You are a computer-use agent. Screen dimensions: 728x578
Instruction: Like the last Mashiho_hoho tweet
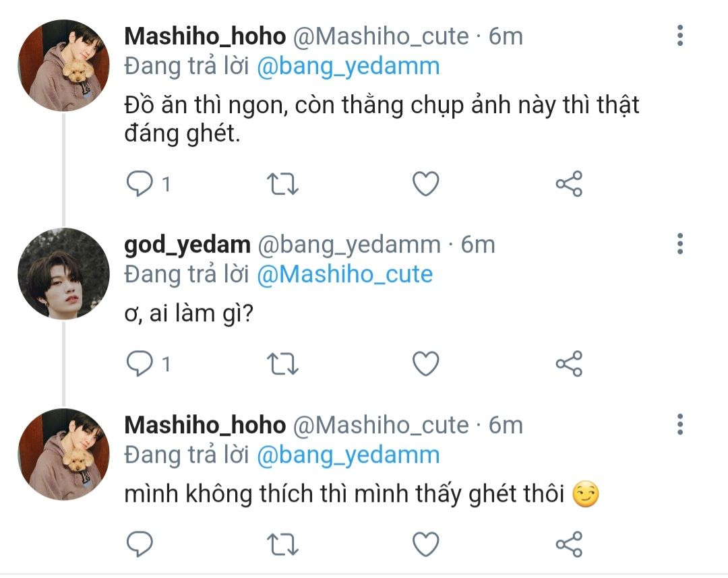[425, 544]
